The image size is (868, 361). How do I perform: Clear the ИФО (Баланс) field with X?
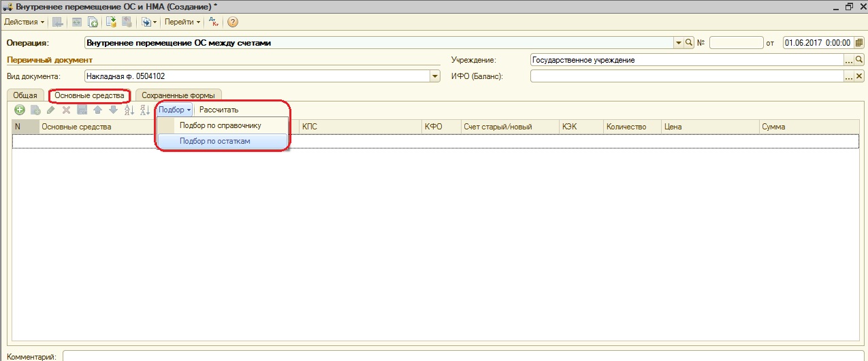[x=859, y=76]
